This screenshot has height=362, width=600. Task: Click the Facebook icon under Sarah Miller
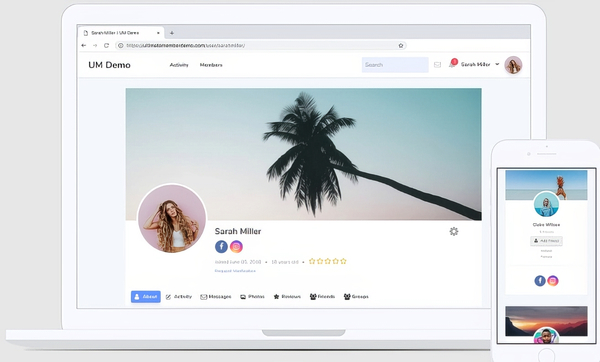(221, 246)
